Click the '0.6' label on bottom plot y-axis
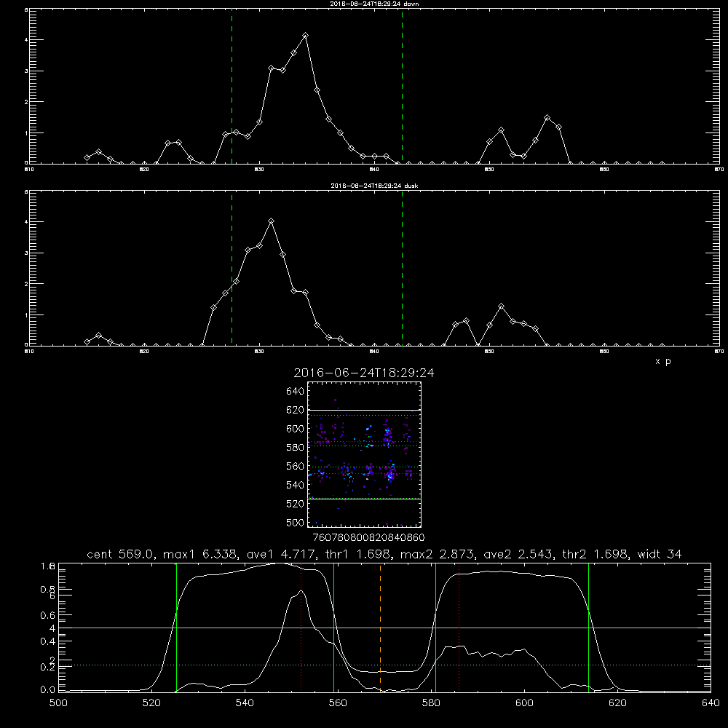728x728 pixels. [x=48, y=615]
